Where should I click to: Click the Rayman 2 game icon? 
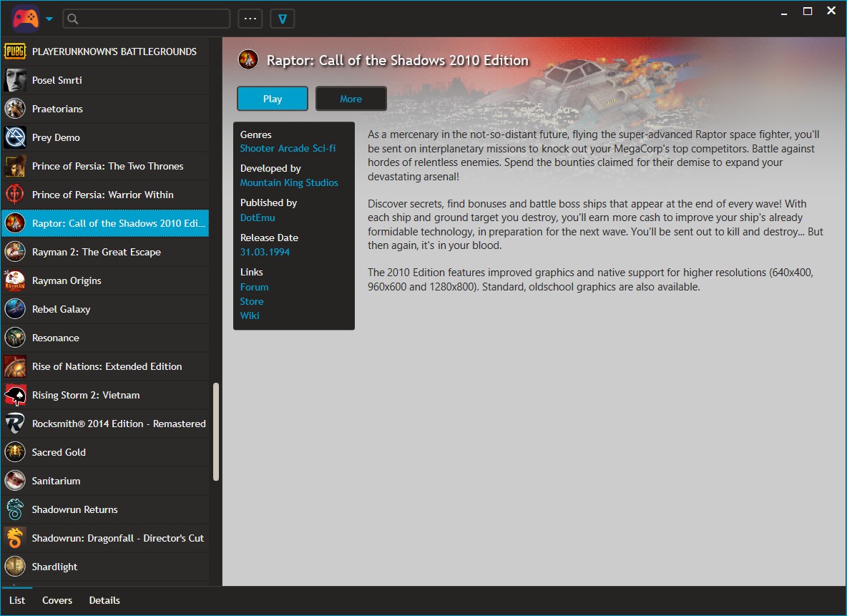tap(14, 252)
